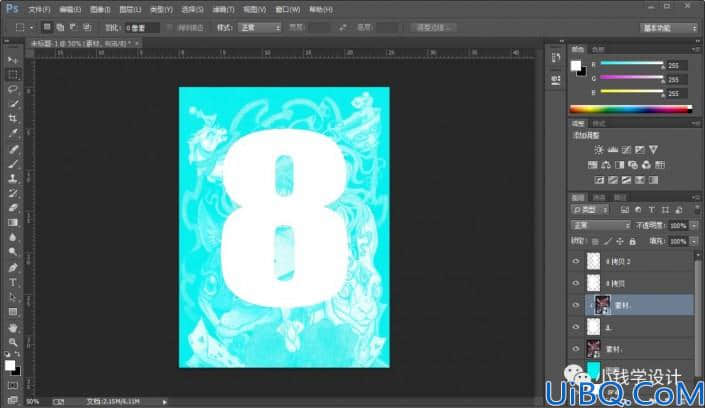Open the workspace switcher dropdown
The image size is (705, 408).
[x=669, y=28]
